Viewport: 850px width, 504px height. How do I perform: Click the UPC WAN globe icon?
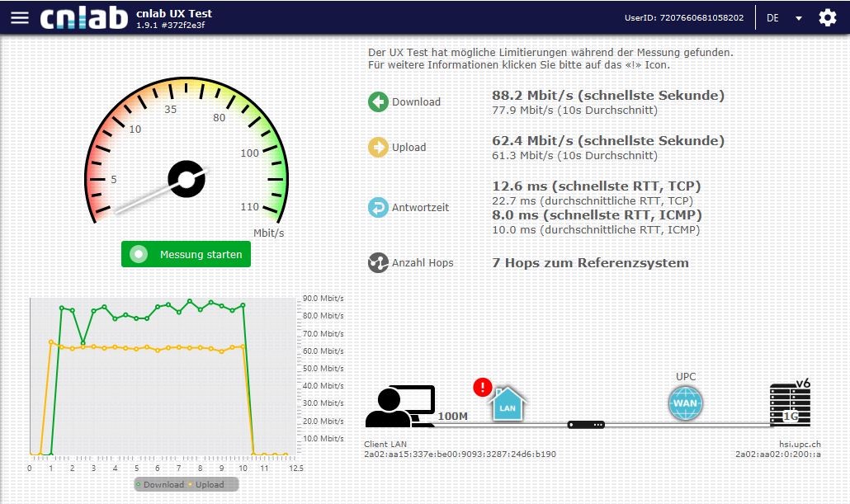(x=686, y=403)
